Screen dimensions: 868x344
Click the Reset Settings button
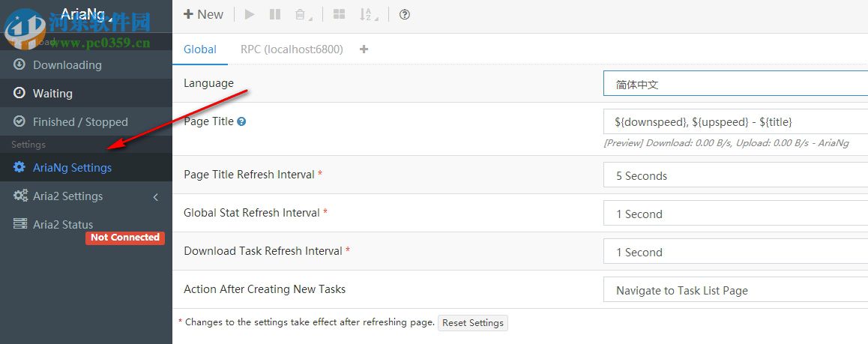tap(473, 323)
